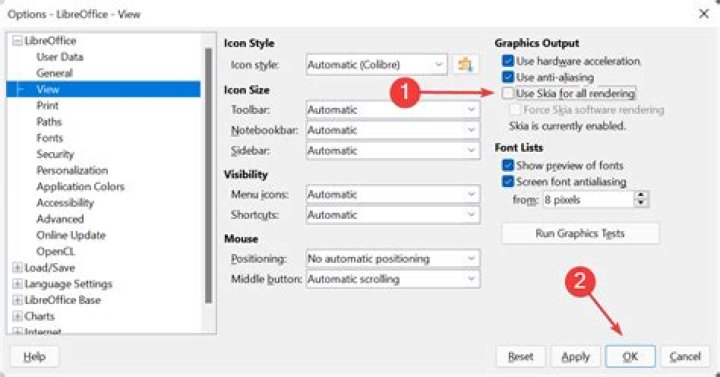Screen dimensions: 720x377
Task: Toggle Show preview of fonts checkbox
Action: 507,165
